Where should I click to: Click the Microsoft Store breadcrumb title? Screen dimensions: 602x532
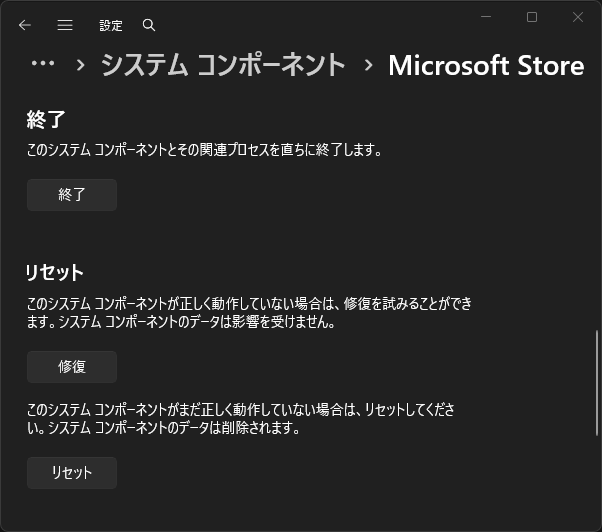click(x=486, y=65)
